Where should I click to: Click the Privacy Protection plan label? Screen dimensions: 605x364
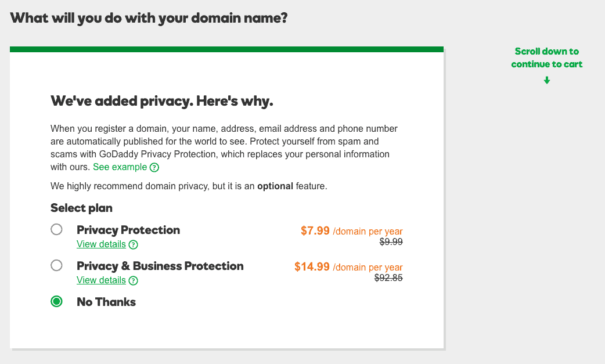pyautogui.click(x=128, y=230)
